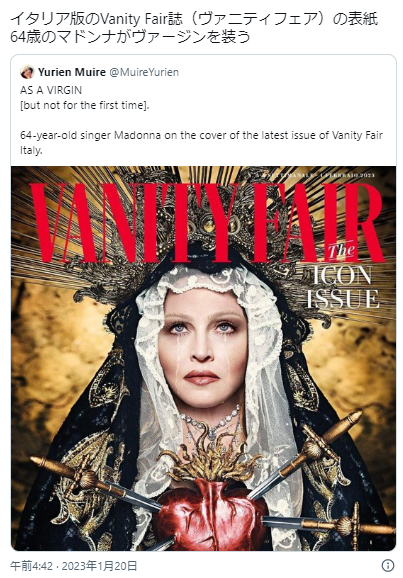Image resolution: width=403 pixels, height=578 pixels.
Task: Click the sentence starting 64-year-old singer Madonna
Action: point(201,143)
